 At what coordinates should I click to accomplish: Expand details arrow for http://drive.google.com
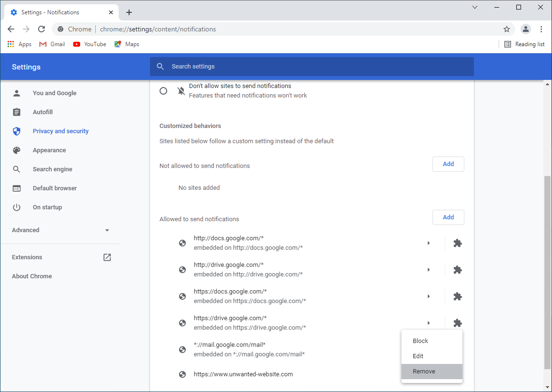click(429, 270)
